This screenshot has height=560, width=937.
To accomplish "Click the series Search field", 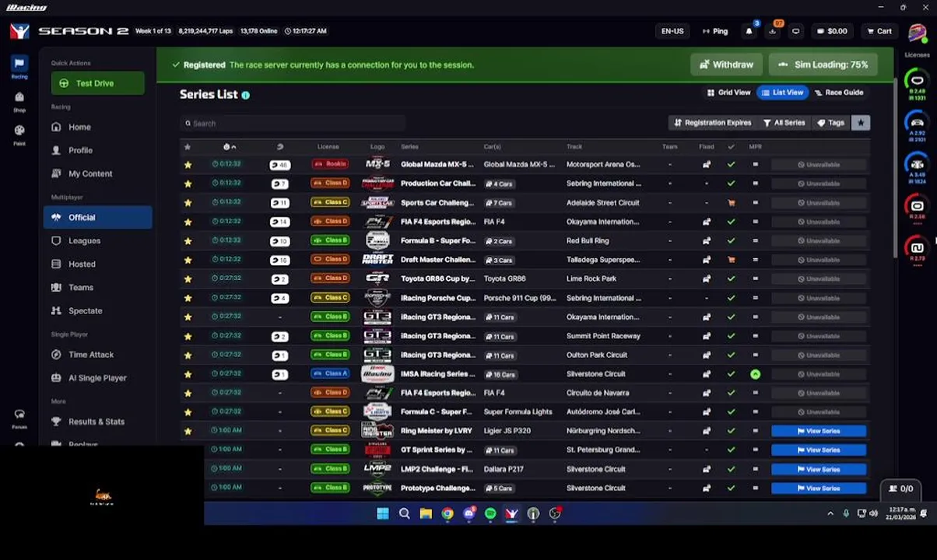I will (292, 123).
